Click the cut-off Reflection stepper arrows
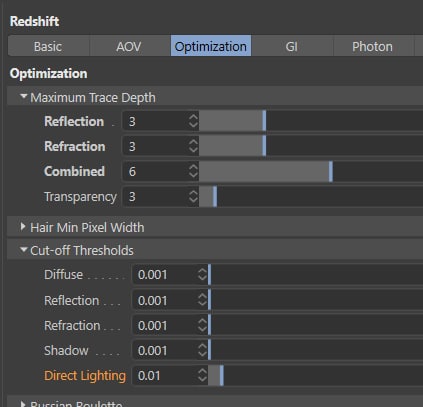This screenshot has width=423, height=407. pos(202,300)
